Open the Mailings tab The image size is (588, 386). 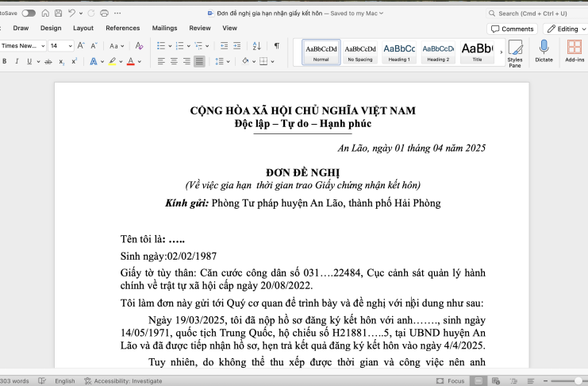tap(164, 28)
